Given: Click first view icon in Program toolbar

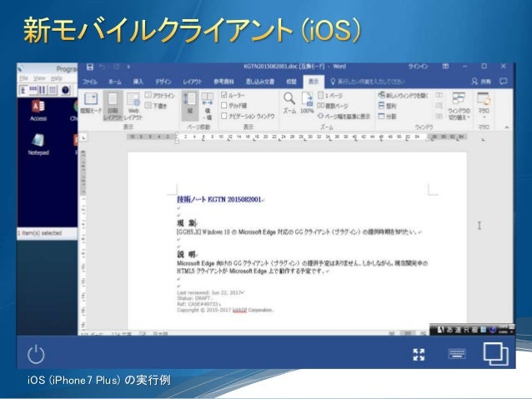Looking at the screenshot, I should 23,90.
